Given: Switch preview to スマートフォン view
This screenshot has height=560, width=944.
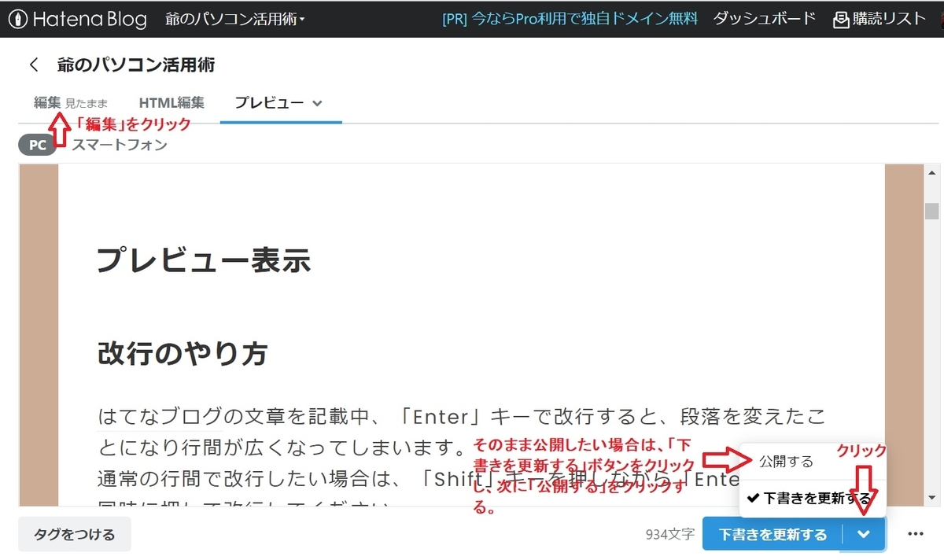Looking at the screenshot, I should coord(118,145).
